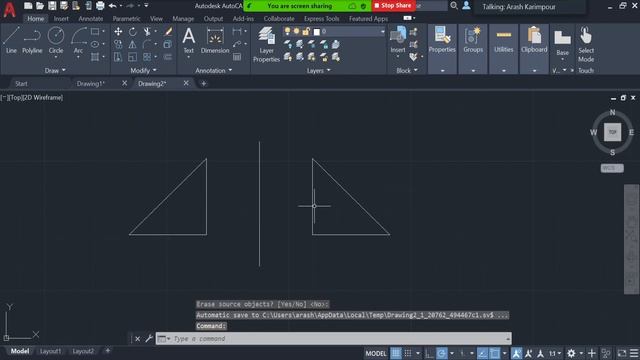Image resolution: width=640 pixels, height=360 pixels.
Task: Open workspace switching gear dropdown
Action: (x=573, y=353)
